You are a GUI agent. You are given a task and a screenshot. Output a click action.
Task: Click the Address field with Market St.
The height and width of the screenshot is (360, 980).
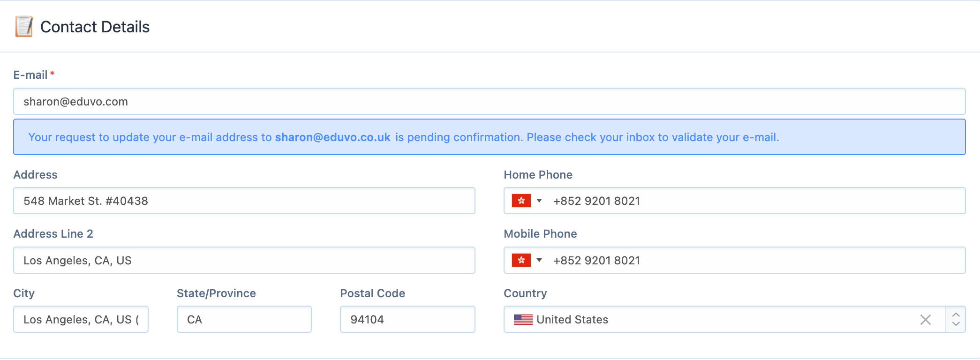tap(244, 201)
